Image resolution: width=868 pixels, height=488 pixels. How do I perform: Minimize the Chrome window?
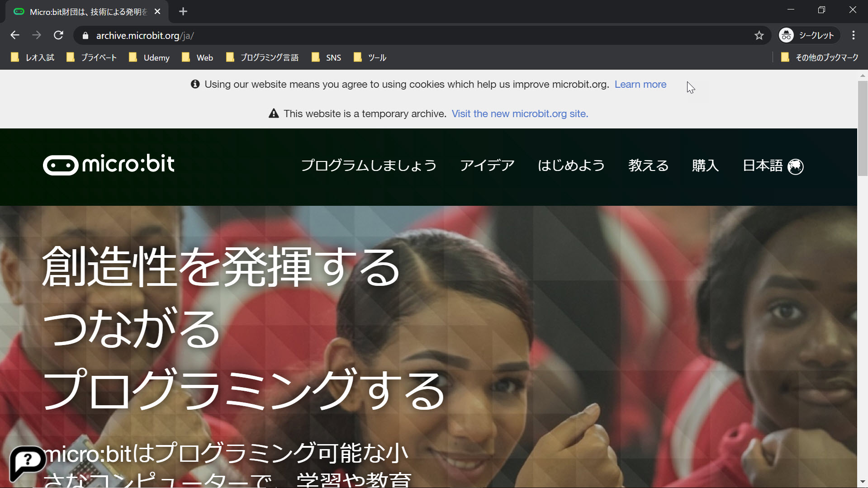(791, 10)
